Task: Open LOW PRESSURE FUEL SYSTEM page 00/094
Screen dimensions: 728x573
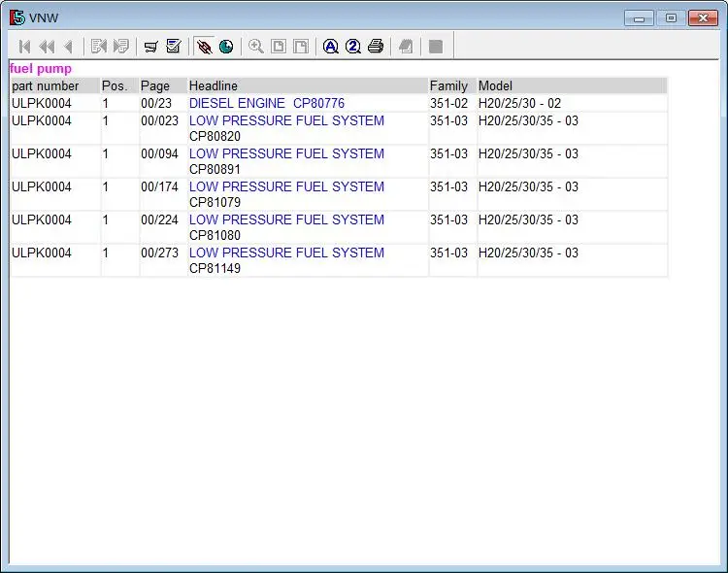Action: pyautogui.click(x=286, y=153)
